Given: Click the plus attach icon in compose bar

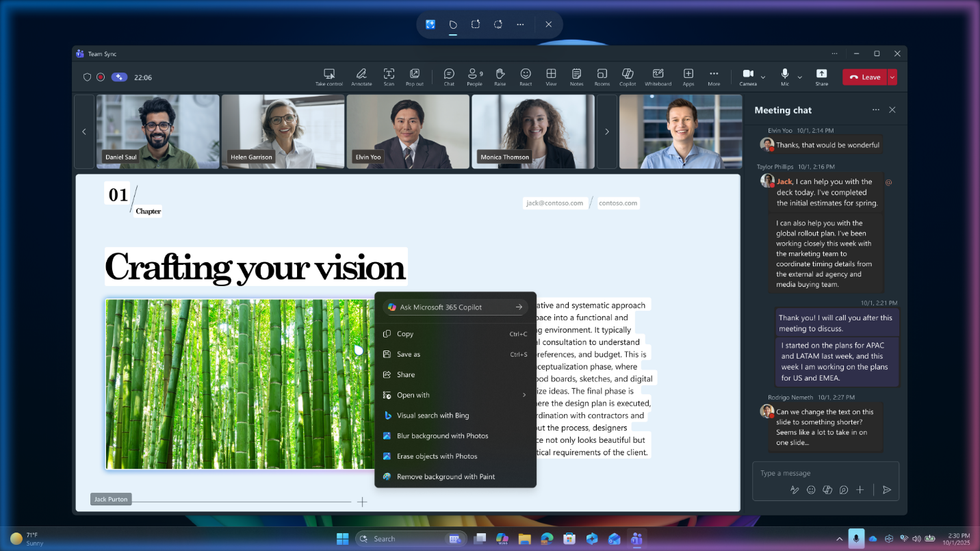Looking at the screenshot, I should coord(860,489).
